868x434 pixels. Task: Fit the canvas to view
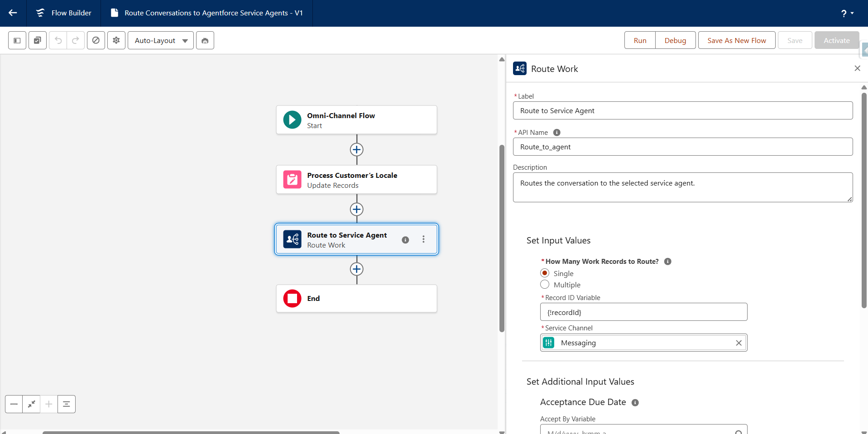[x=31, y=404]
